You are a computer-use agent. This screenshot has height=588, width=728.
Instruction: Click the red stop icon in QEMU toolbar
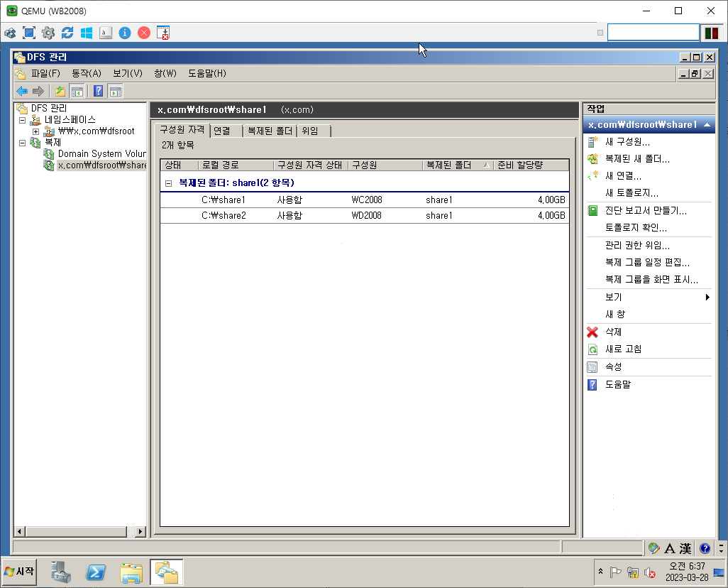(x=144, y=33)
